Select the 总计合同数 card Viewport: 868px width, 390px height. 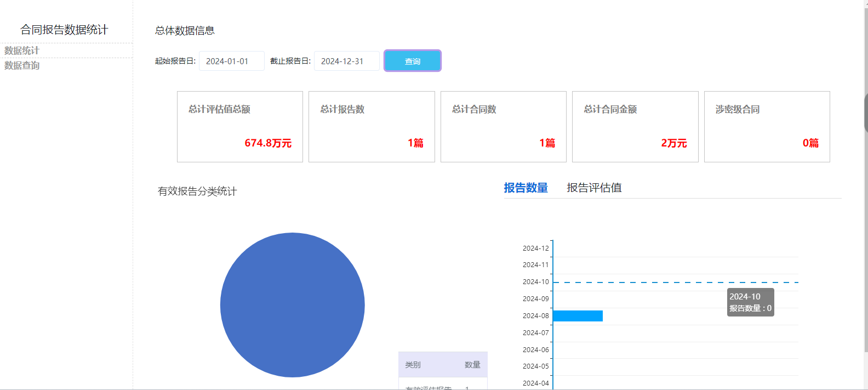coord(503,127)
